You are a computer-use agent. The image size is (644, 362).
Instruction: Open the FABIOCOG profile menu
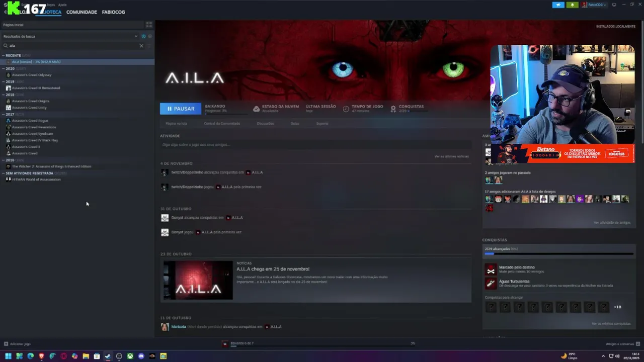[x=113, y=12]
